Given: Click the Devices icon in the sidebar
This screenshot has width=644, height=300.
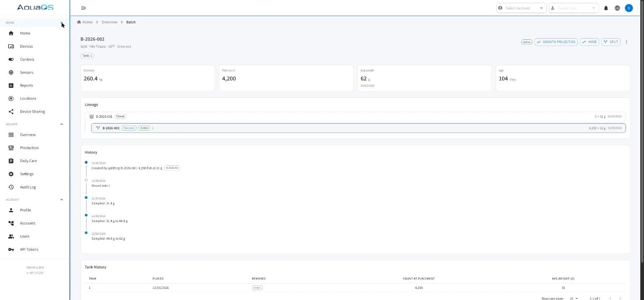Looking at the screenshot, I should click(x=11, y=46).
